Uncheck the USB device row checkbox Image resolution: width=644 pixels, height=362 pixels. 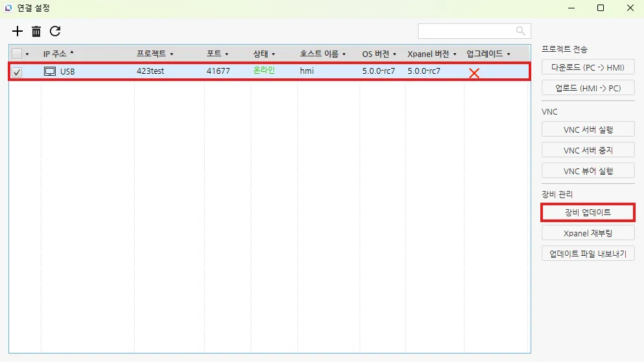pyautogui.click(x=17, y=72)
